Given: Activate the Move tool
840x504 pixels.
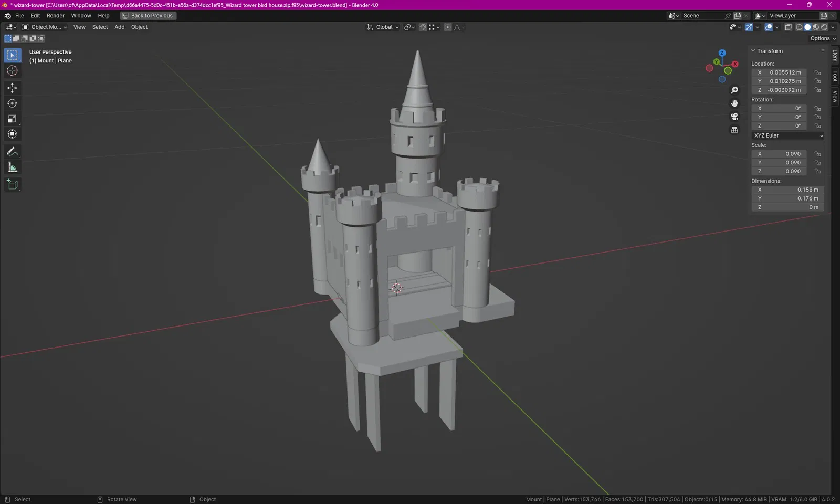Looking at the screenshot, I should click(x=12, y=88).
